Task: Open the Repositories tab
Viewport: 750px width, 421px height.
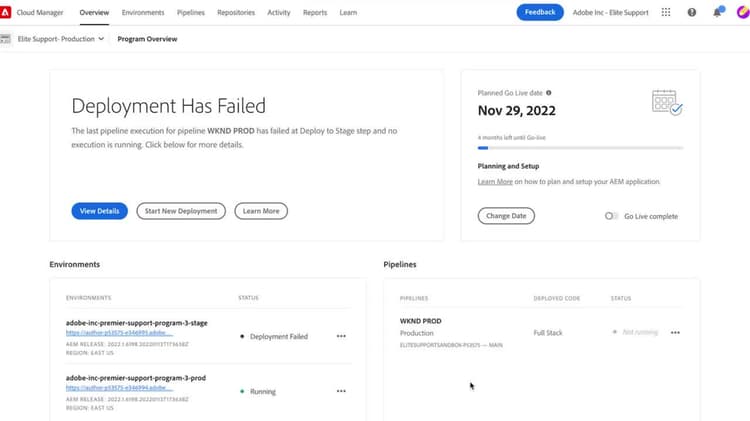Action: (x=236, y=12)
